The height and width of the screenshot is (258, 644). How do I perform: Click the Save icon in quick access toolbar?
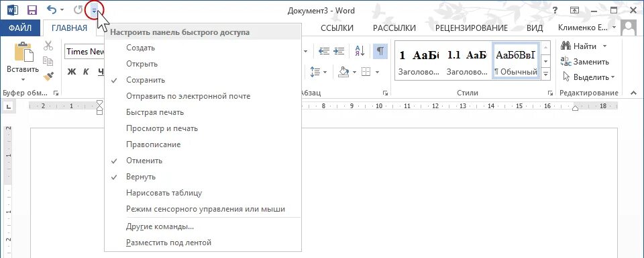(32, 10)
